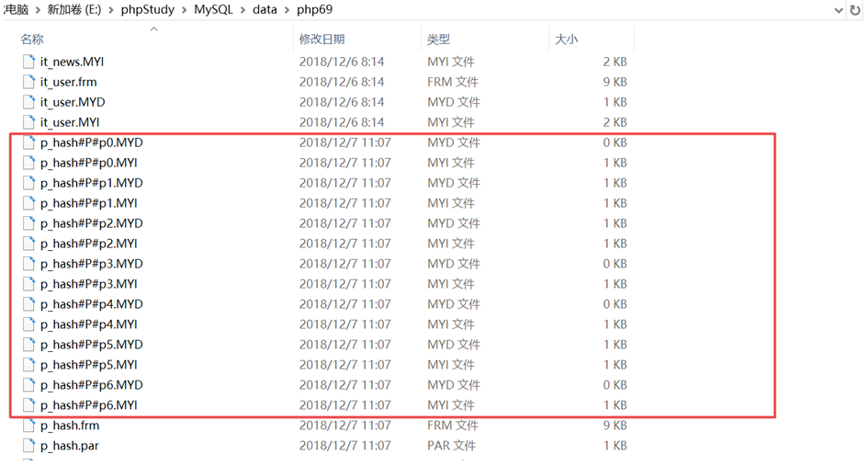Sort by the 大小 column header
Screen dimensions: 868x466
(567, 40)
